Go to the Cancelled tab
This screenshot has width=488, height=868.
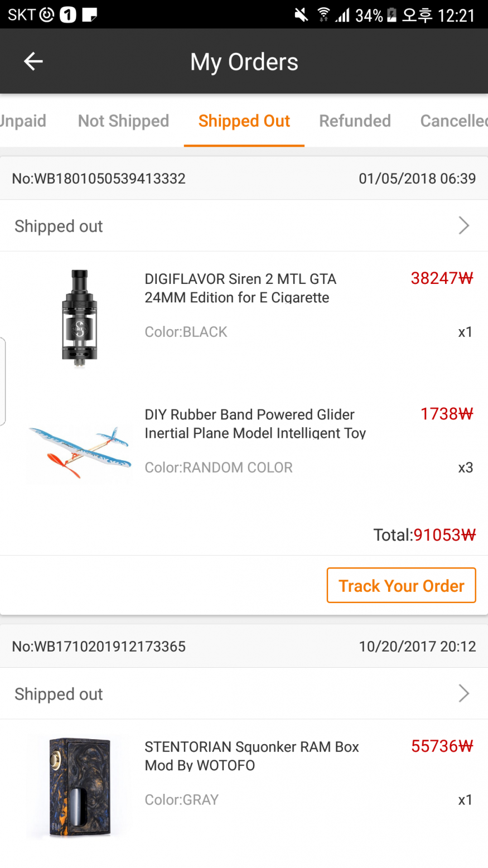click(x=453, y=121)
